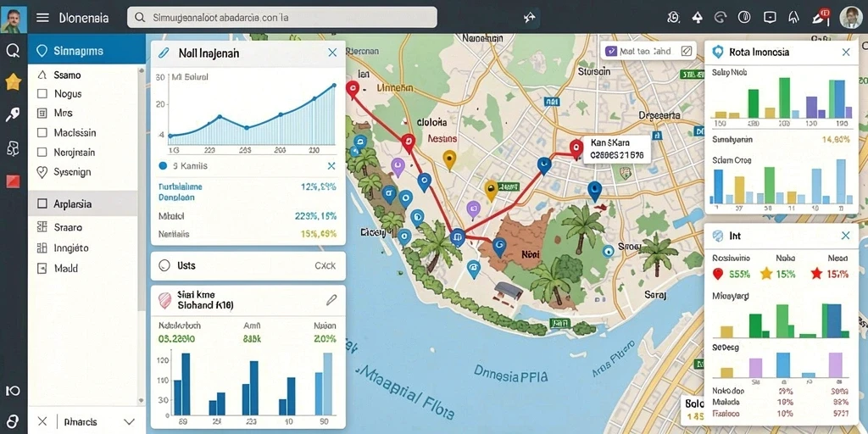
Task: Click the Cxck button in Usts row
Action: pos(325,265)
